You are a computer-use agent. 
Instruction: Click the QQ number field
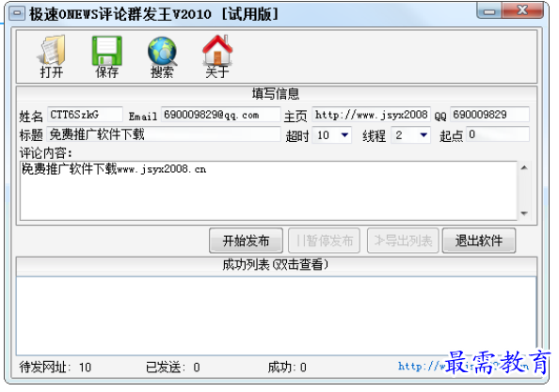coord(489,115)
